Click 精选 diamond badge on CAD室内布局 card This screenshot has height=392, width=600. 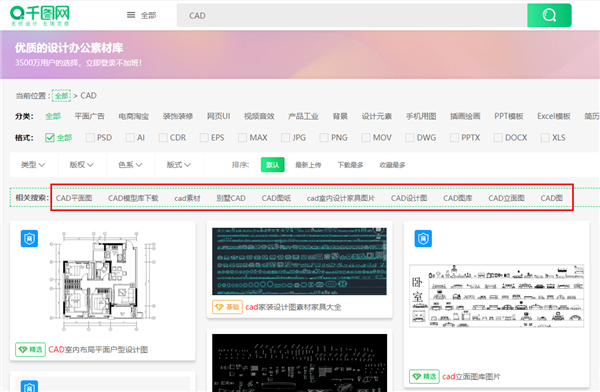coord(30,350)
